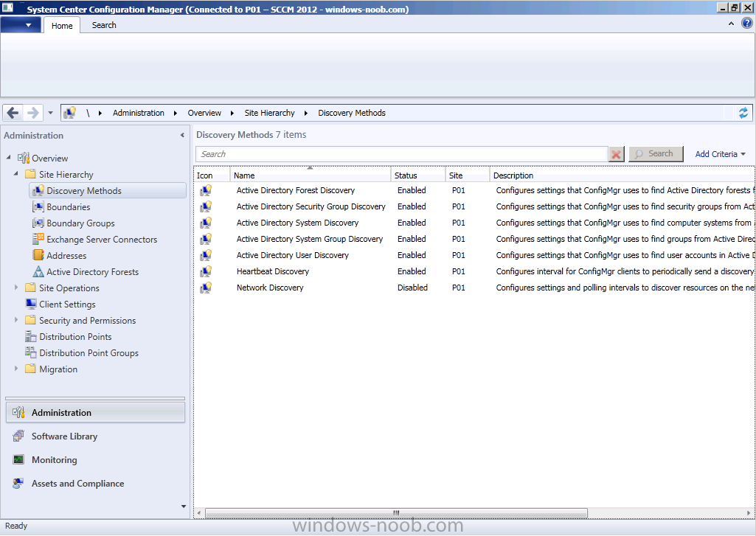Refresh the view using the refresh icon
Viewport: 756px width, 536px height.
click(x=743, y=113)
